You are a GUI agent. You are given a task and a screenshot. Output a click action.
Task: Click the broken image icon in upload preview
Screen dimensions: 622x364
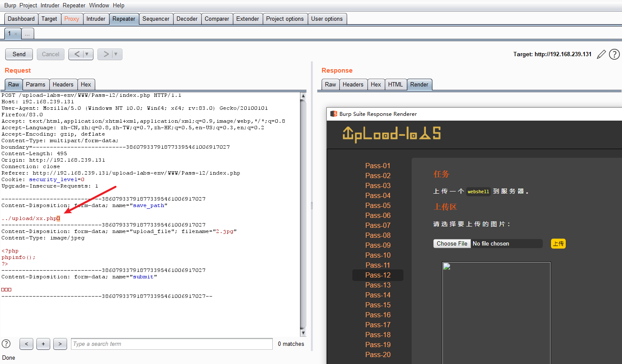click(x=447, y=267)
